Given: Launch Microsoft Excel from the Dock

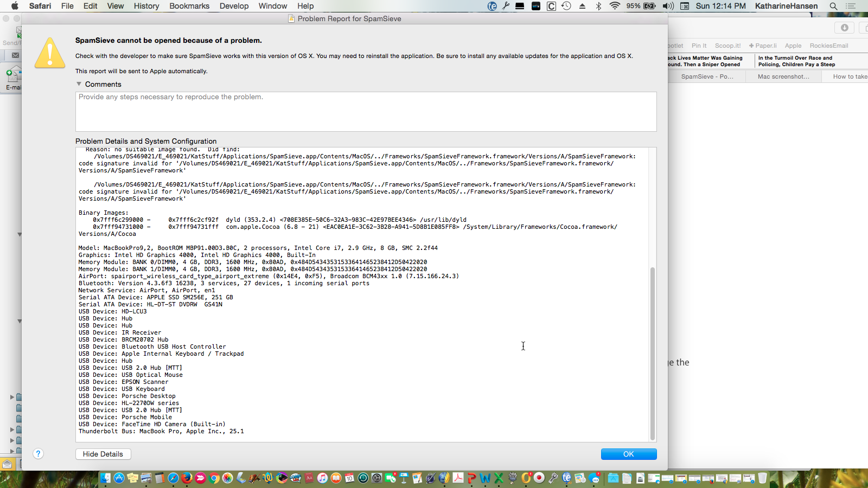Looking at the screenshot, I should (x=499, y=478).
